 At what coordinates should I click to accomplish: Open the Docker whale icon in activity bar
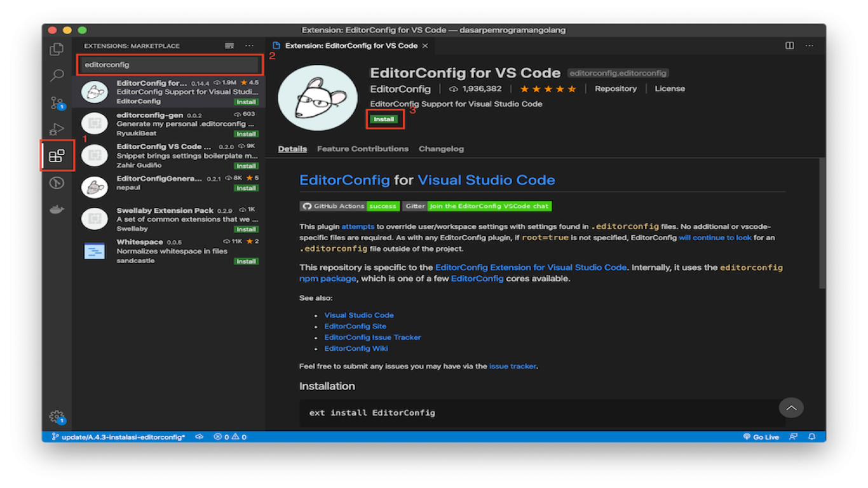click(x=57, y=209)
